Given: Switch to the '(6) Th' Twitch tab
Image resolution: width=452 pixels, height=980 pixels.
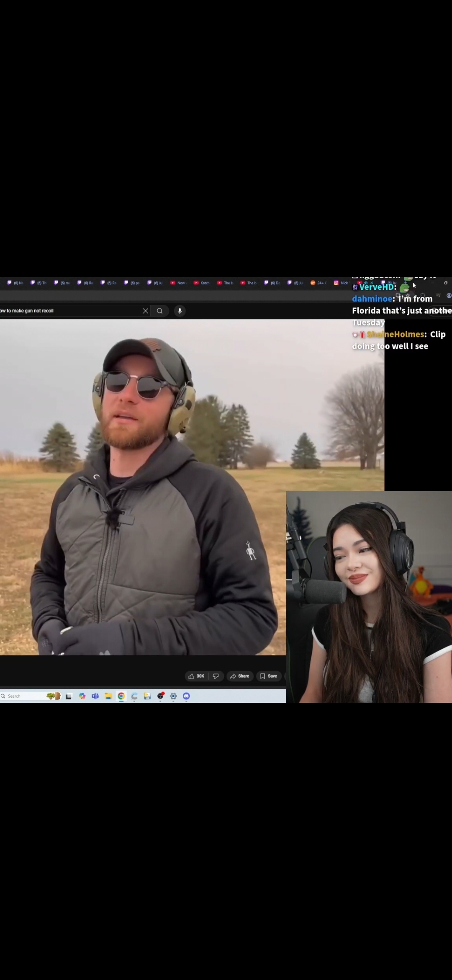Looking at the screenshot, I should point(39,283).
